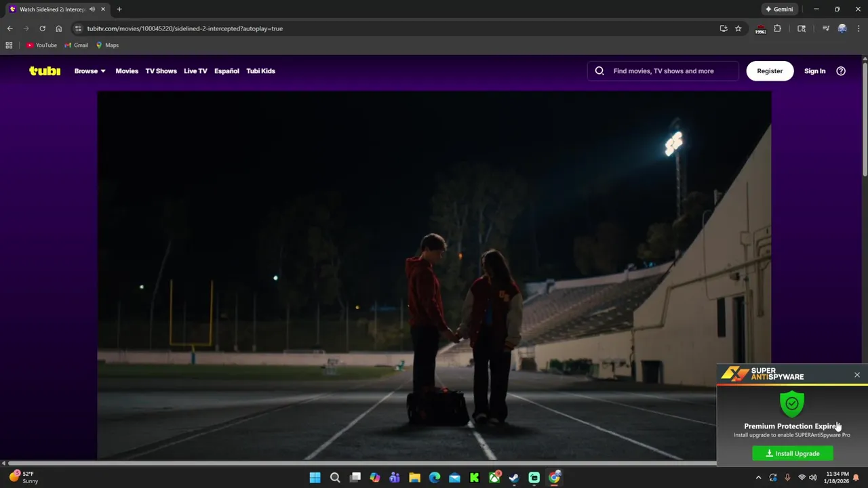The height and width of the screenshot is (488, 868).
Task: Open the Mail app from taskbar
Action: point(454,478)
